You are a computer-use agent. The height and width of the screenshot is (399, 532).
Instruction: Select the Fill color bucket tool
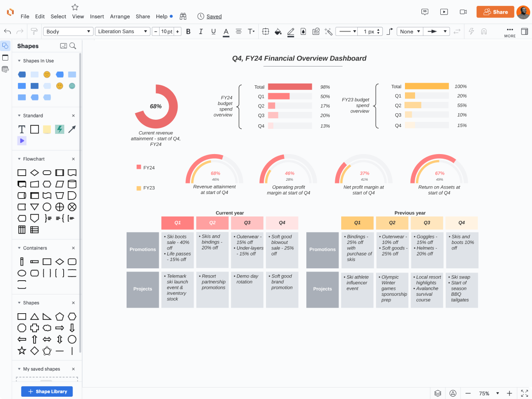click(278, 31)
